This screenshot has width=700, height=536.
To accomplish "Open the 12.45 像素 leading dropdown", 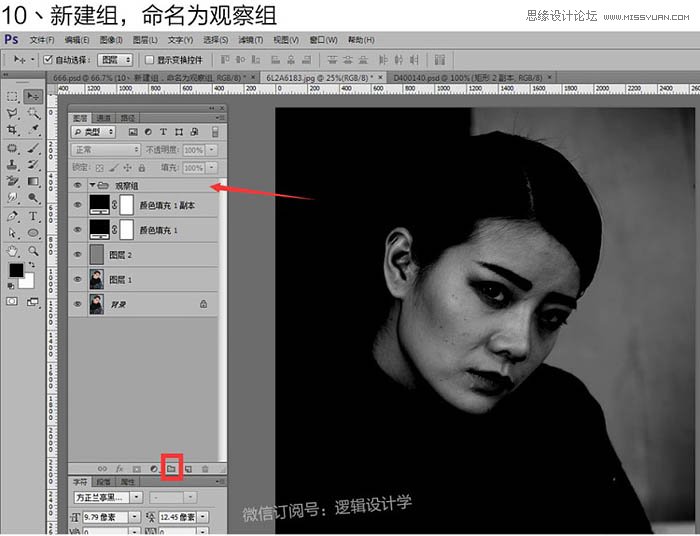I will (x=203, y=517).
